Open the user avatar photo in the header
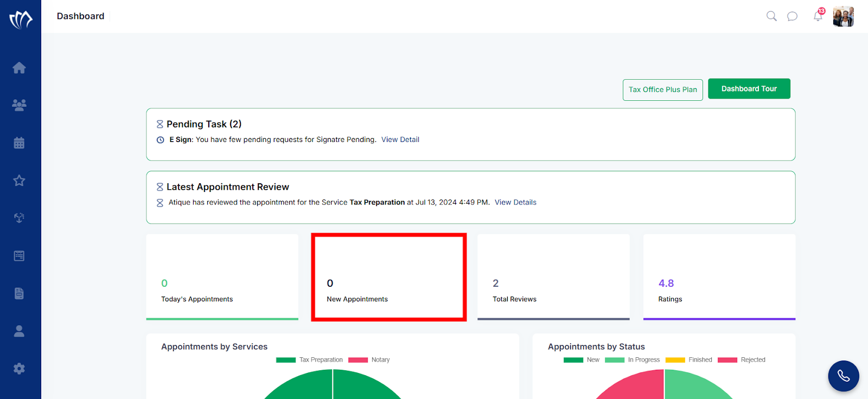Image resolution: width=868 pixels, height=399 pixels. tap(844, 16)
